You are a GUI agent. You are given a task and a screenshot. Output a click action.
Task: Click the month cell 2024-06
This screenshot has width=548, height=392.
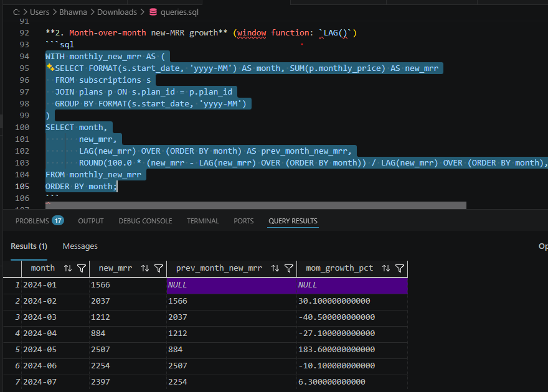55,365
